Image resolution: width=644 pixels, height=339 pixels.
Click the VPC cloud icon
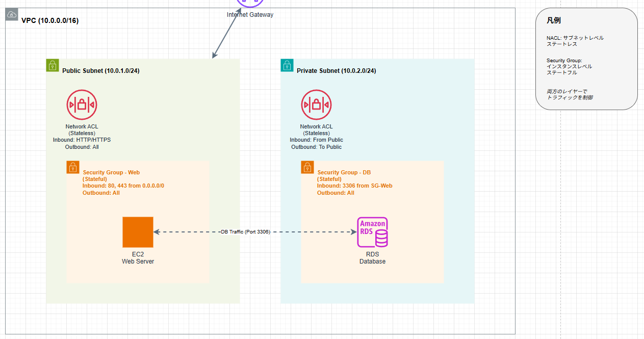[x=12, y=14]
